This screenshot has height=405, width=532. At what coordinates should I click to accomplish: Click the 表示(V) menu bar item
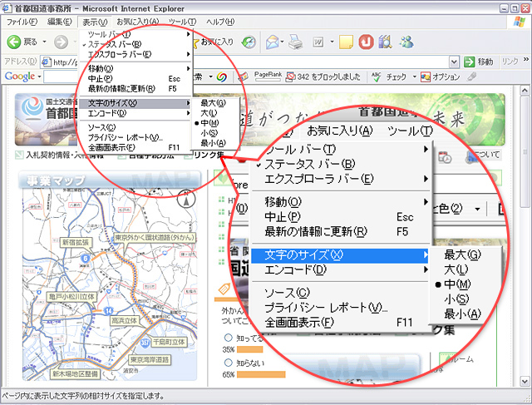click(x=95, y=22)
